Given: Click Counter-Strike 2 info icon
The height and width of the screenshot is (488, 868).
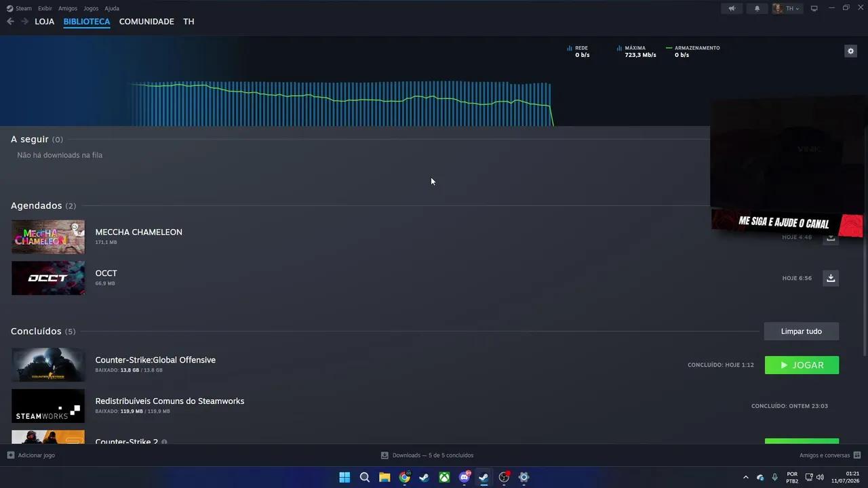Looking at the screenshot, I should tap(164, 442).
